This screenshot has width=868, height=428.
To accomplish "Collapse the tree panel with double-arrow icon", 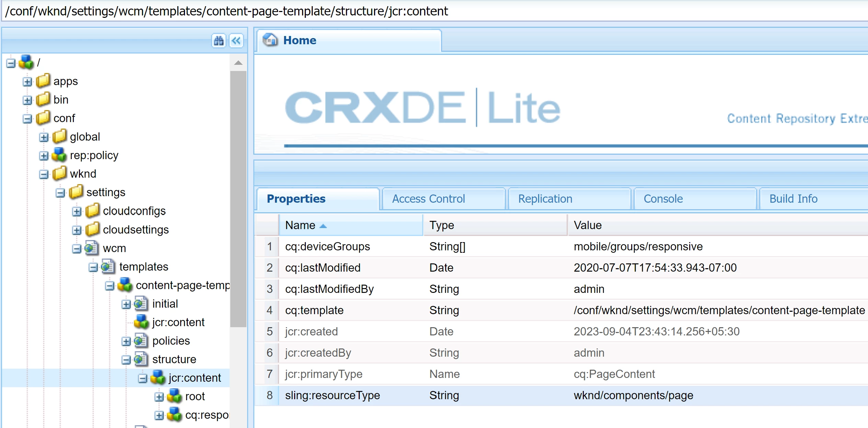I will (236, 41).
